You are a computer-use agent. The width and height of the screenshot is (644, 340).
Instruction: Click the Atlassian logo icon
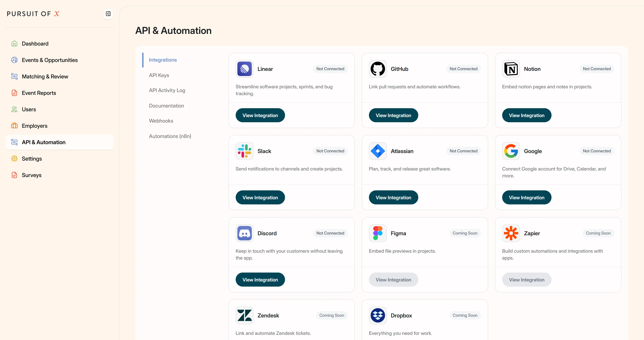click(x=378, y=151)
